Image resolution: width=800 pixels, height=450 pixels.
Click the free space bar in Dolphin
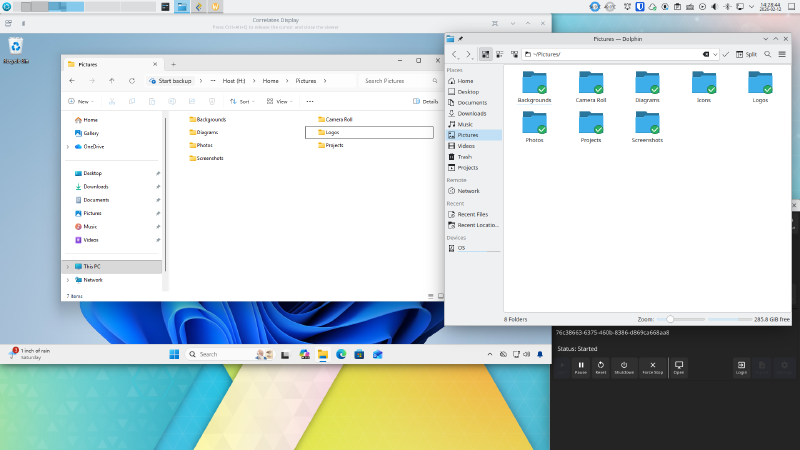click(x=730, y=319)
